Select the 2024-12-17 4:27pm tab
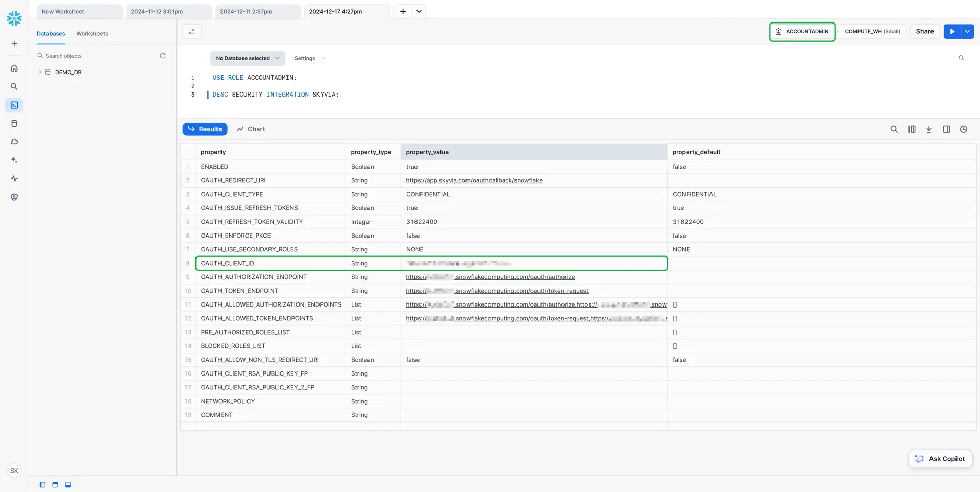The width and height of the screenshot is (980, 492). click(x=347, y=11)
